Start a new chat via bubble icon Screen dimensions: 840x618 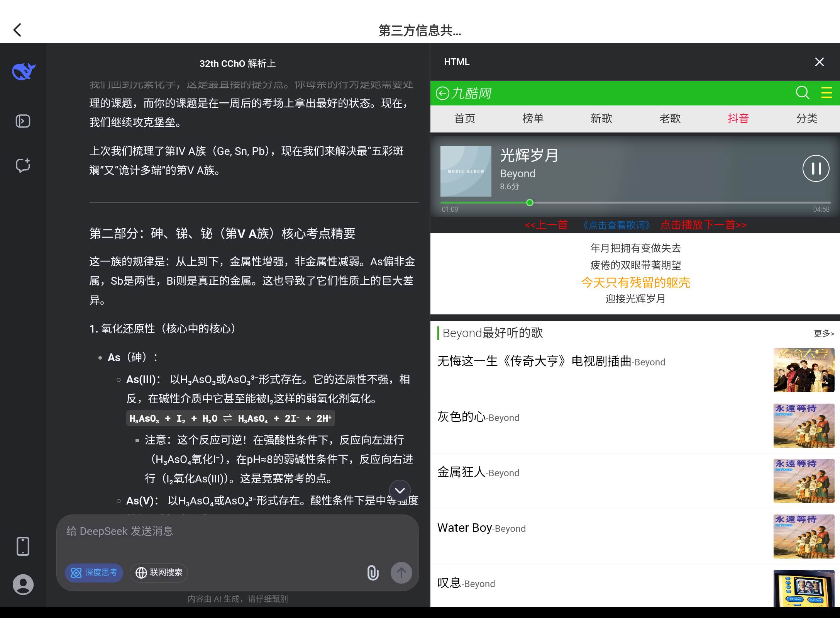point(23,165)
